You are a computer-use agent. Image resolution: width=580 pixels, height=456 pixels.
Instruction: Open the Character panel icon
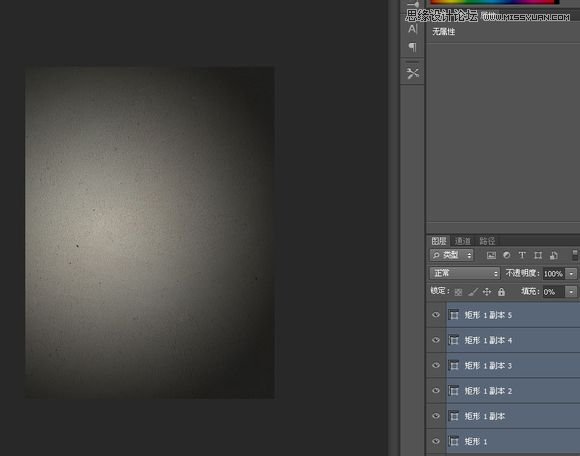coord(413,29)
